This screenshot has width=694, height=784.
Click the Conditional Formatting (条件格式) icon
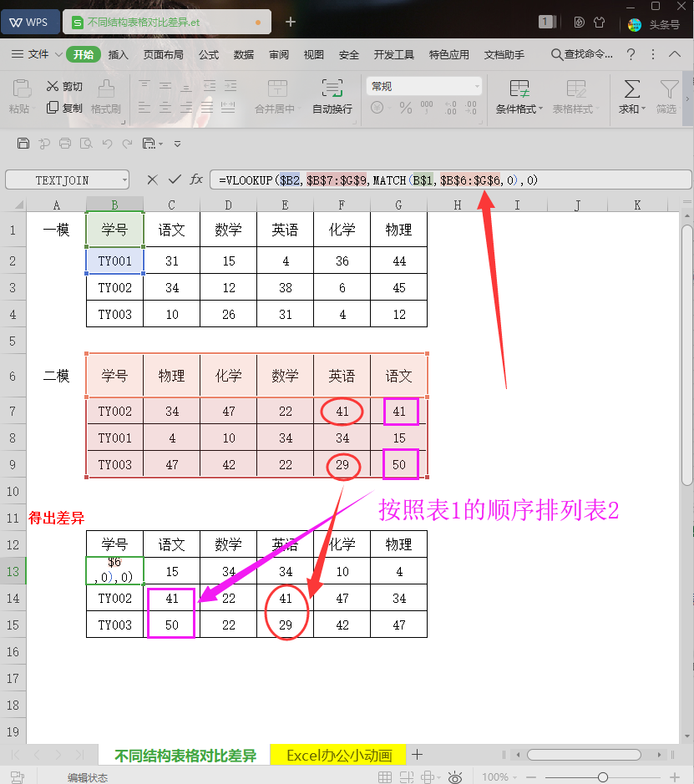pyautogui.click(x=519, y=89)
